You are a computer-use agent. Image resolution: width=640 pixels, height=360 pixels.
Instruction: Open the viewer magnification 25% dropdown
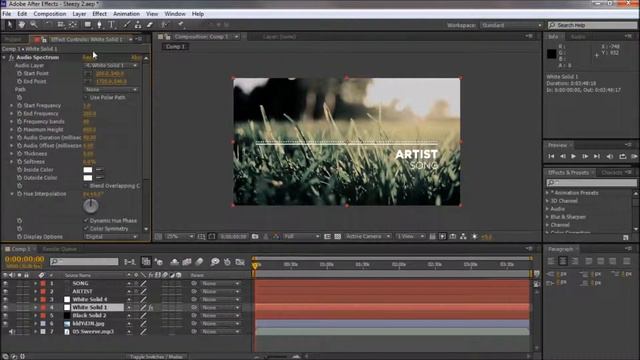(x=180, y=236)
